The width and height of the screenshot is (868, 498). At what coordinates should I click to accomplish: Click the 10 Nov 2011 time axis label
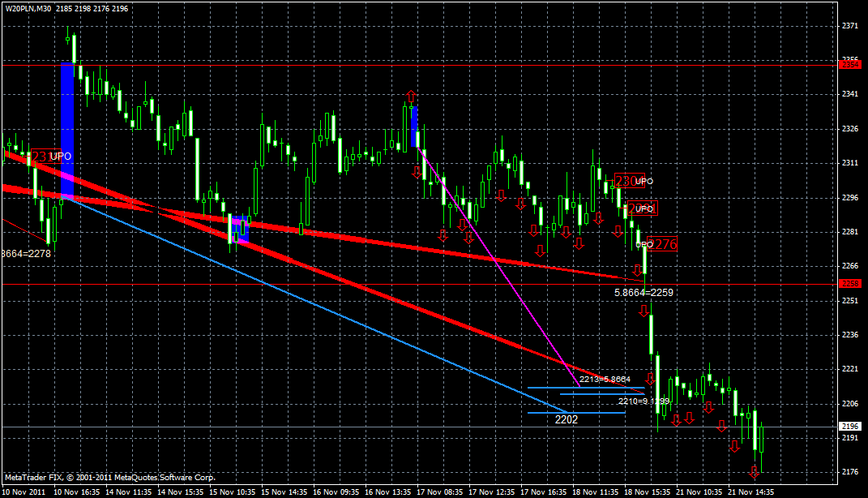coord(24,492)
